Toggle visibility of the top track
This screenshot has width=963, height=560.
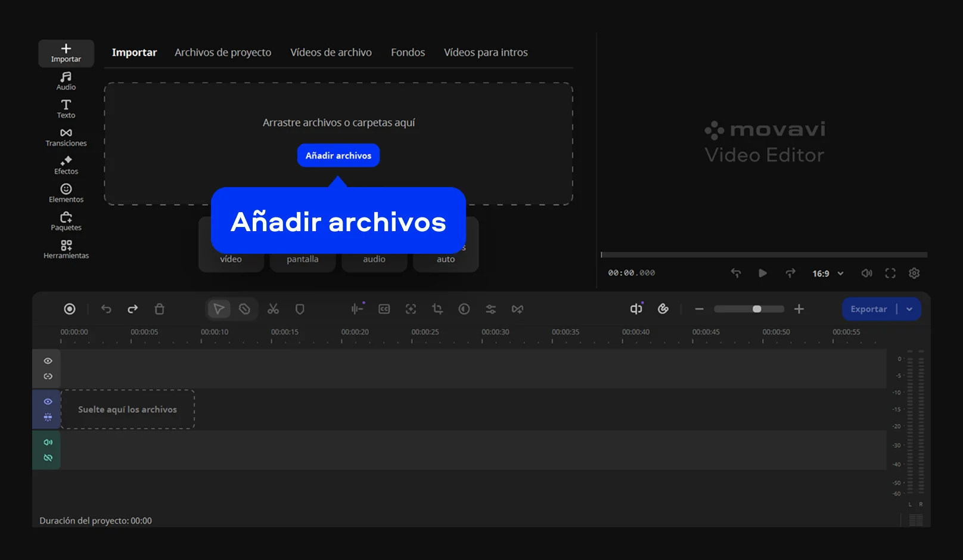[x=48, y=361]
